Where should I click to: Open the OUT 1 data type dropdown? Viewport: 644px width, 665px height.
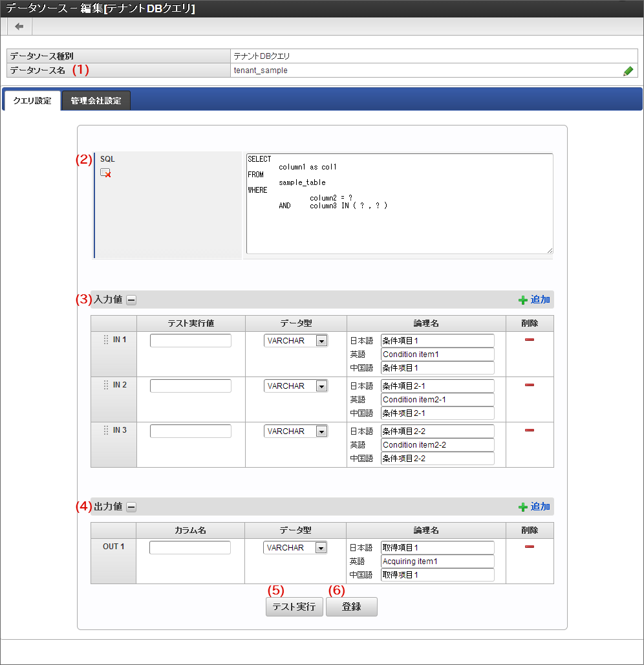pos(321,548)
